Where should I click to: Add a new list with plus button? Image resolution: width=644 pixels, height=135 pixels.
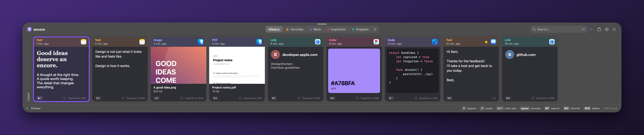[375, 29]
